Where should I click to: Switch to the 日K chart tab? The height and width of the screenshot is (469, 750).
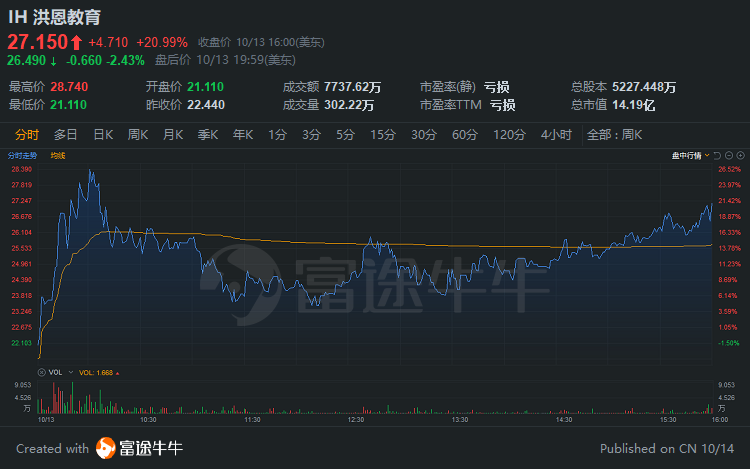[103, 134]
